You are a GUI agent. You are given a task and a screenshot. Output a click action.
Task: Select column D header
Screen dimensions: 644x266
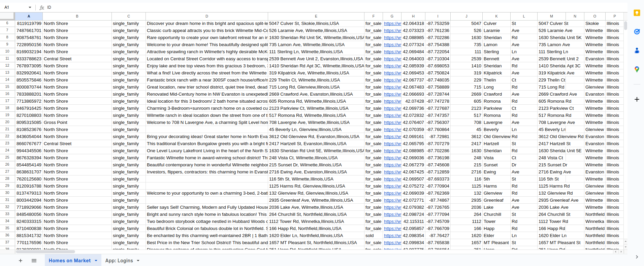pyautogui.click(x=207, y=16)
